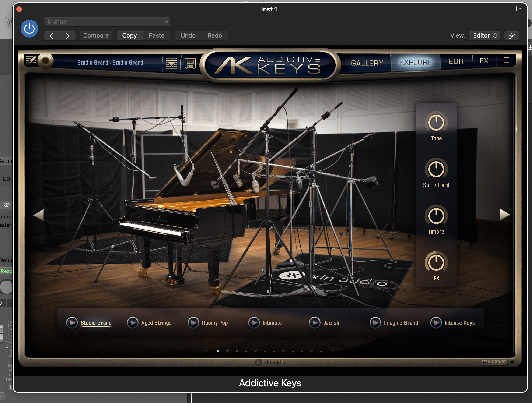The height and width of the screenshot is (403, 532).
Task: Go to previous preset arrow
Action: pyautogui.click(x=52, y=36)
